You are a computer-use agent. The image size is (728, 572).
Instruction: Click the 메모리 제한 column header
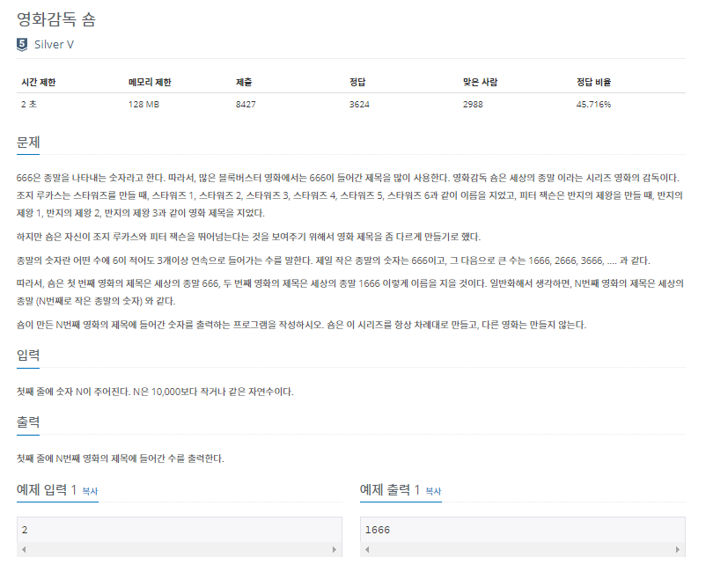pos(150,82)
